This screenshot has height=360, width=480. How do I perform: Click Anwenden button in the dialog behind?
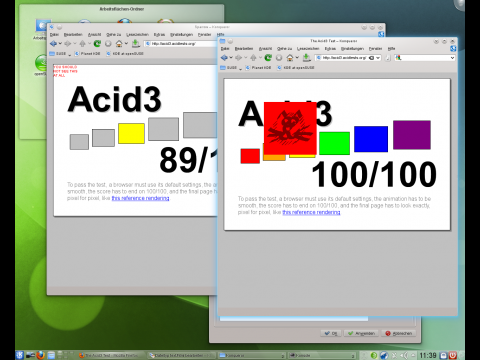pyautogui.click(x=362, y=333)
